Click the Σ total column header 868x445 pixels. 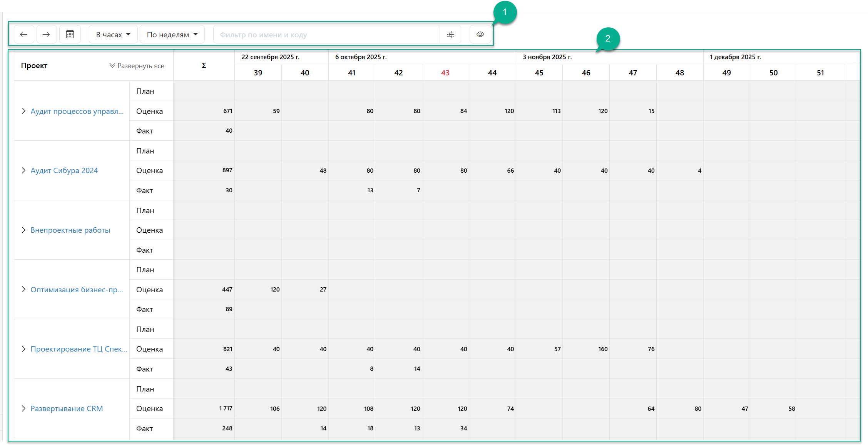click(x=204, y=65)
